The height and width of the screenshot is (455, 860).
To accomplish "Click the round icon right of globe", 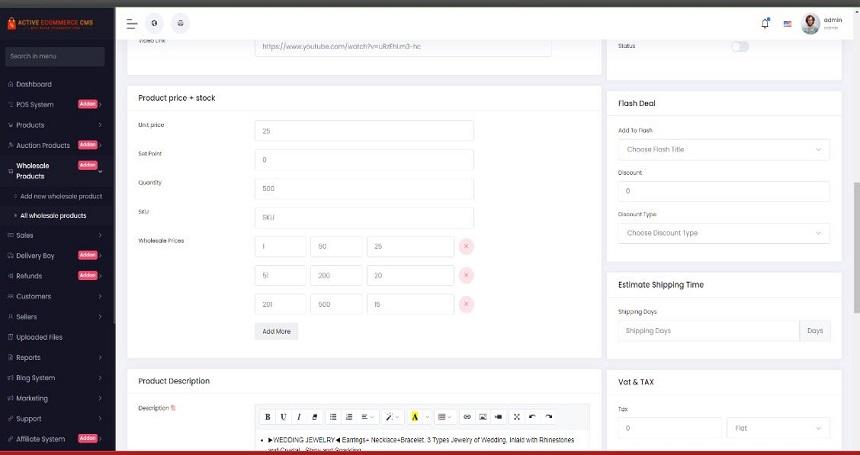I will [180, 24].
